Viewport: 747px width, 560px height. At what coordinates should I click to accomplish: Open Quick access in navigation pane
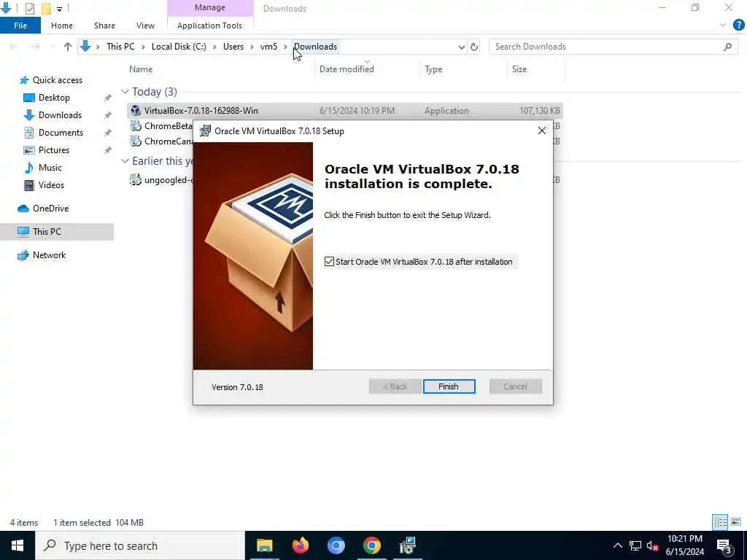[57, 80]
